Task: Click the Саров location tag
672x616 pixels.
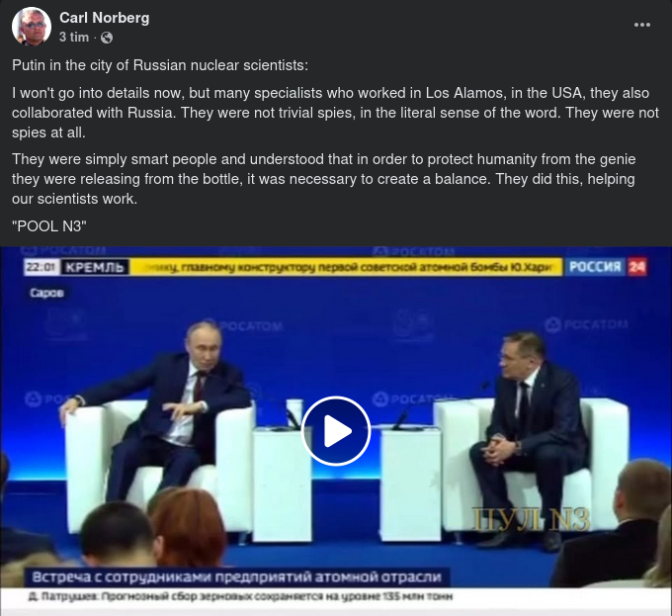Action: (x=46, y=293)
